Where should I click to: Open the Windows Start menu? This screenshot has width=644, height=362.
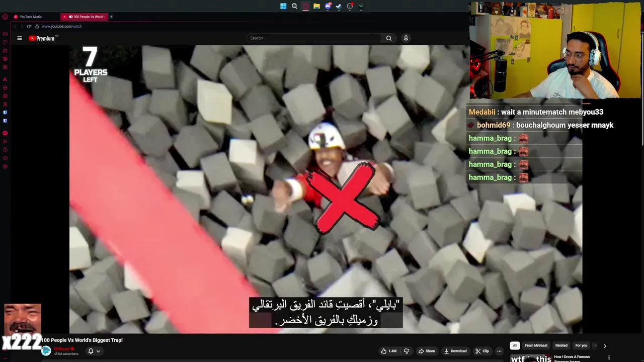point(283,6)
